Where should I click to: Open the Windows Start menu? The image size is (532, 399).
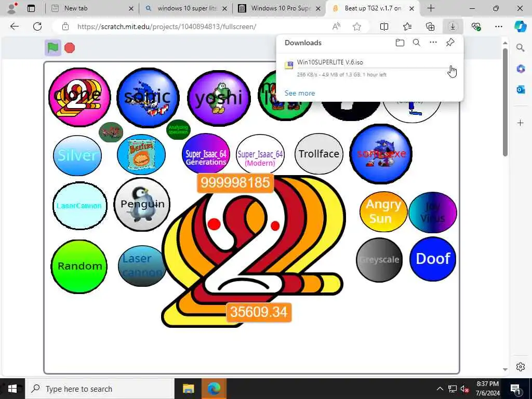[12, 389]
